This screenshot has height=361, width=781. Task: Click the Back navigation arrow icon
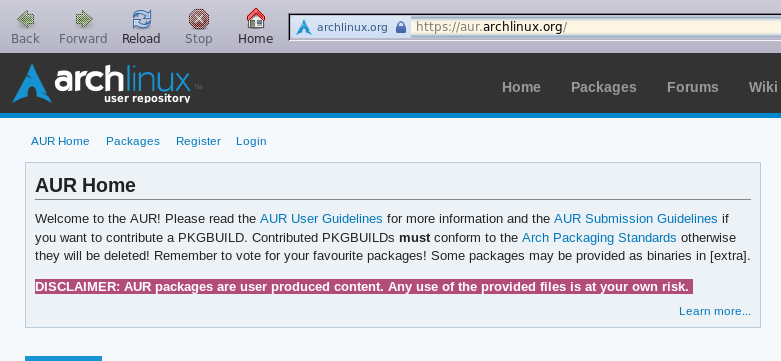[25, 19]
